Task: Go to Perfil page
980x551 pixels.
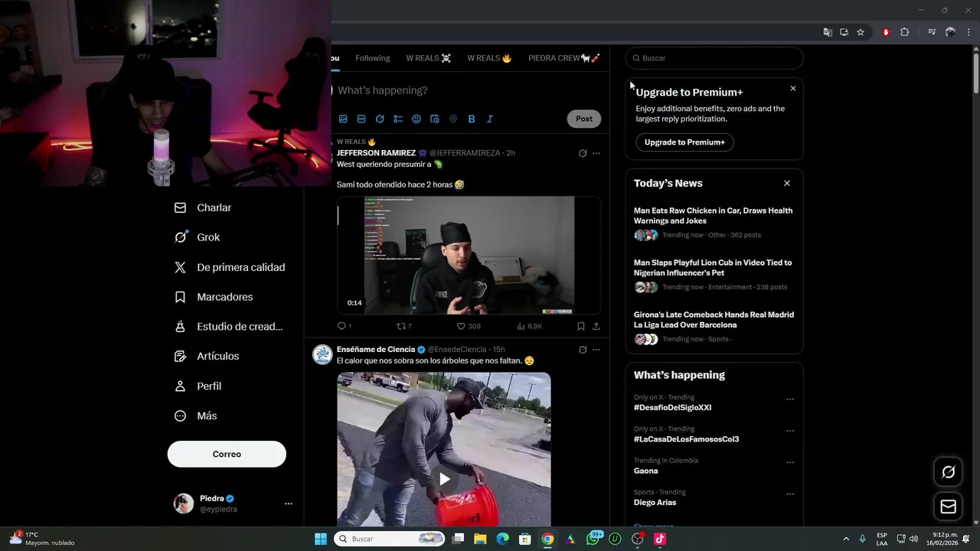Action: [x=198, y=386]
